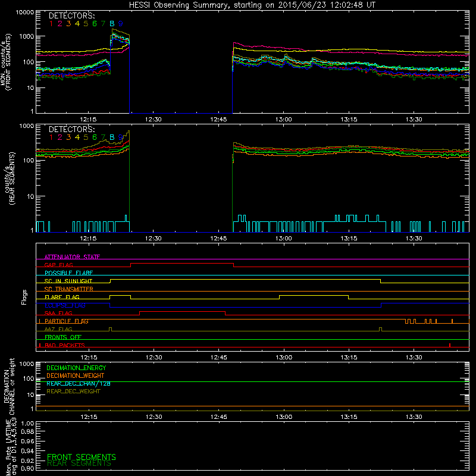Click 13:00 time label under front segments plot
Viewport: 476px width, 476px height.
point(284,120)
